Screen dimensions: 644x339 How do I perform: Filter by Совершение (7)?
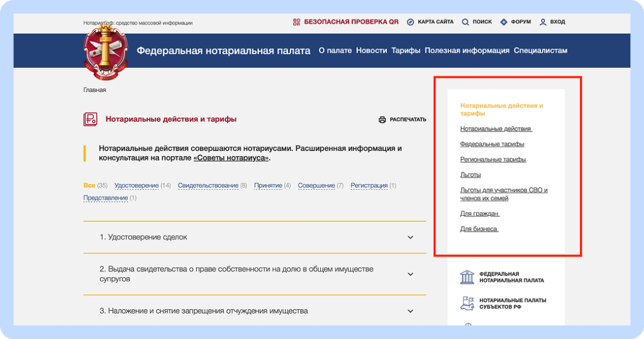pyautogui.click(x=320, y=186)
